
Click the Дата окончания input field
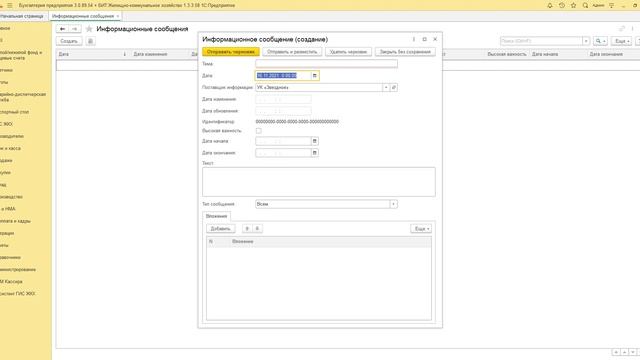283,153
